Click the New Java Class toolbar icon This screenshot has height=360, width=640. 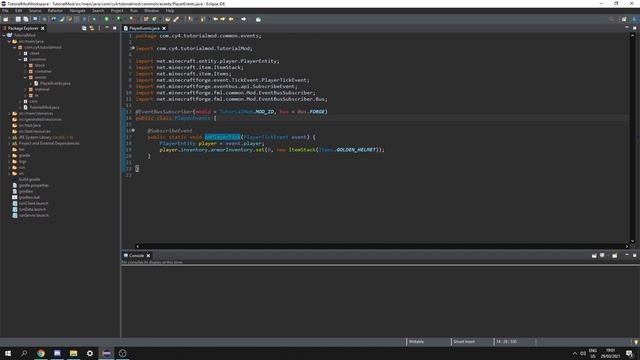coord(154,19)
